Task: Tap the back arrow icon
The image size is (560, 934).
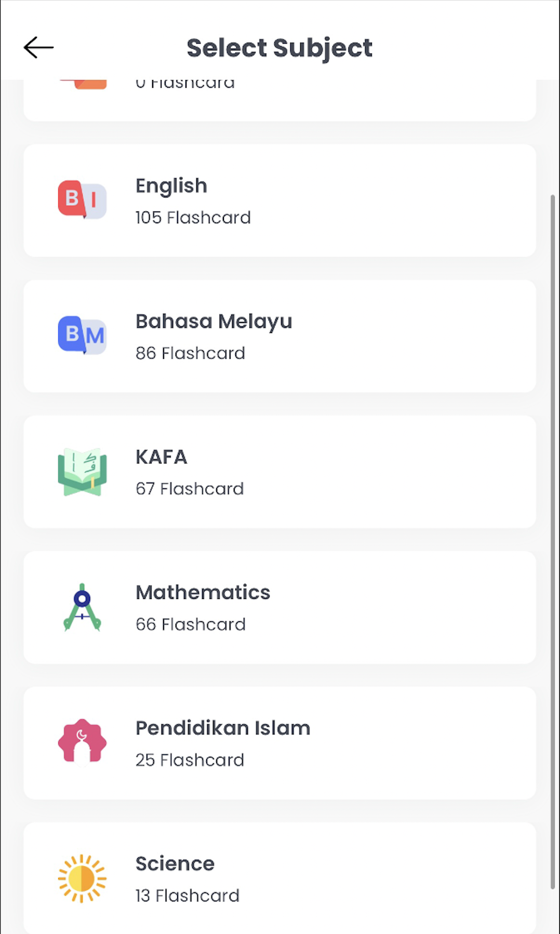Action: click(x=38, y=47)
